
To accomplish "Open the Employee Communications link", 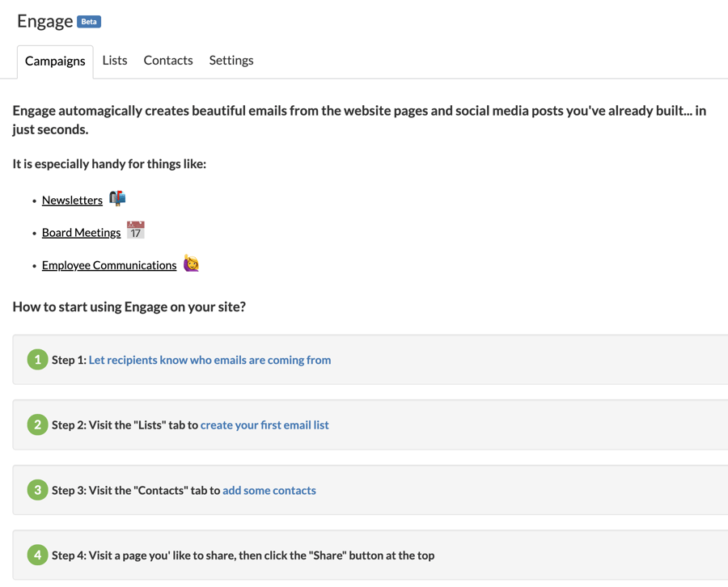I will click(x=108, y=264).
